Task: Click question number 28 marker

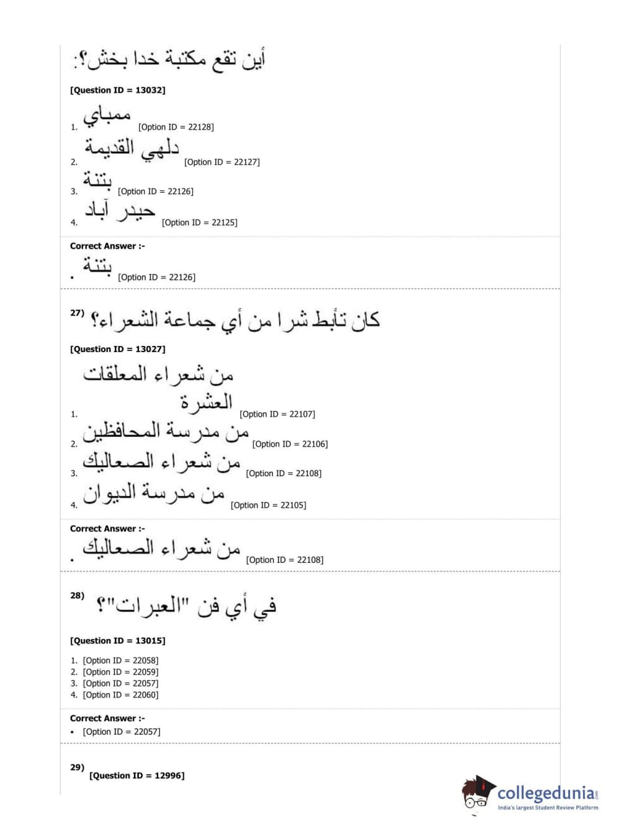Action: pos(77,596)
